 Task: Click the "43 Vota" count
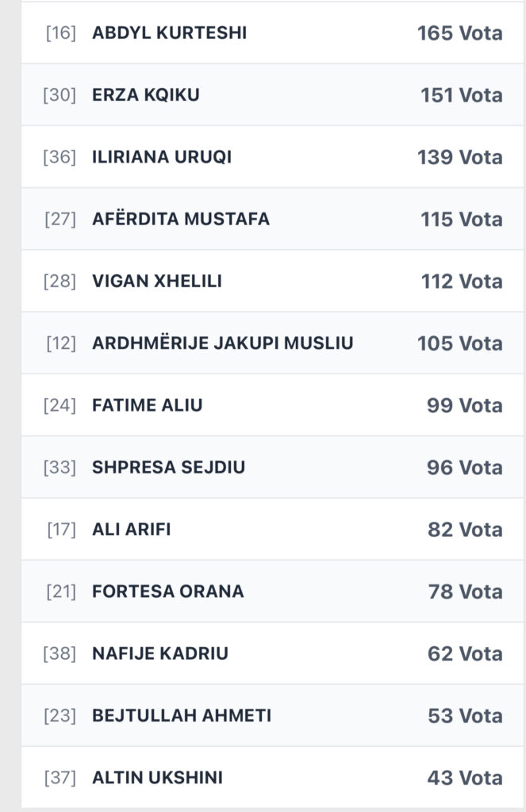pos(464,778)
